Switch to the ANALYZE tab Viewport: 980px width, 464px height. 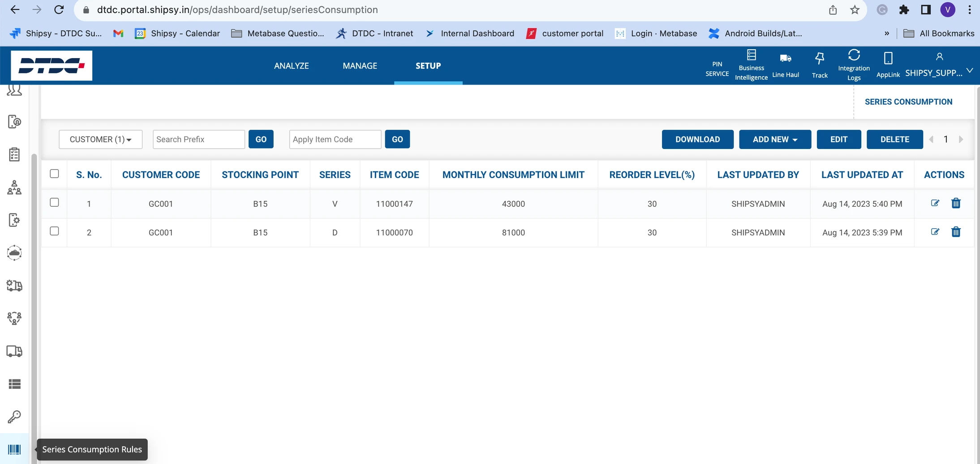tap(291, 66)
